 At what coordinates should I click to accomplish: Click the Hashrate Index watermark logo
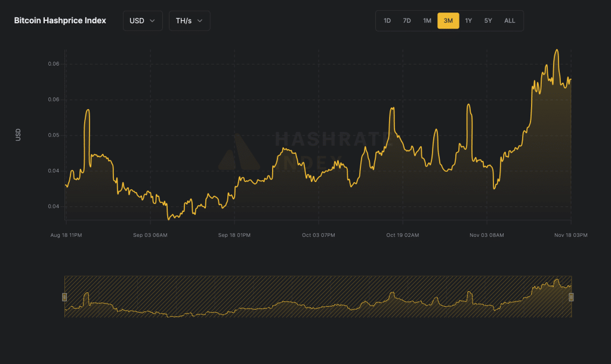[x=238, y=151]
